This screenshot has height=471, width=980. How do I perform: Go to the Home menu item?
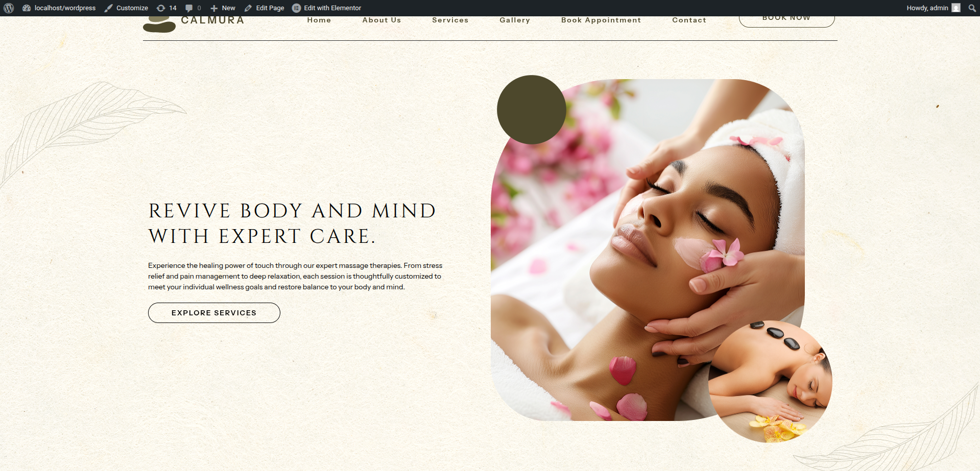point(319,20)
